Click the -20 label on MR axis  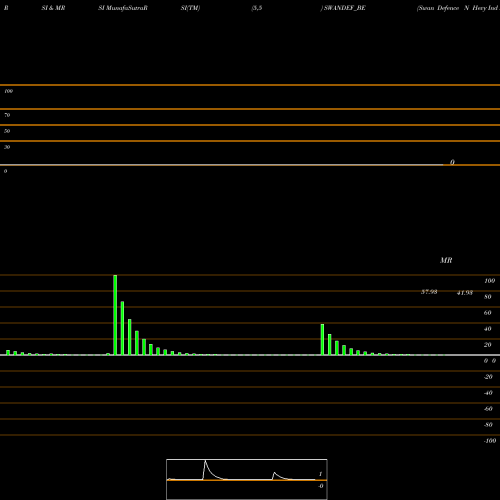(488, 377)
